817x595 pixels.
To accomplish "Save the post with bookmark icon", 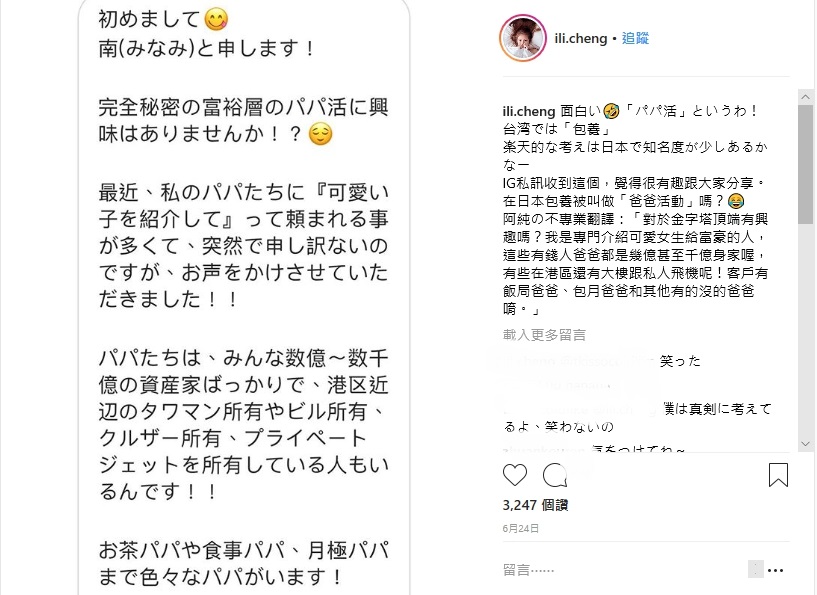I will click(x=778, y=475).
